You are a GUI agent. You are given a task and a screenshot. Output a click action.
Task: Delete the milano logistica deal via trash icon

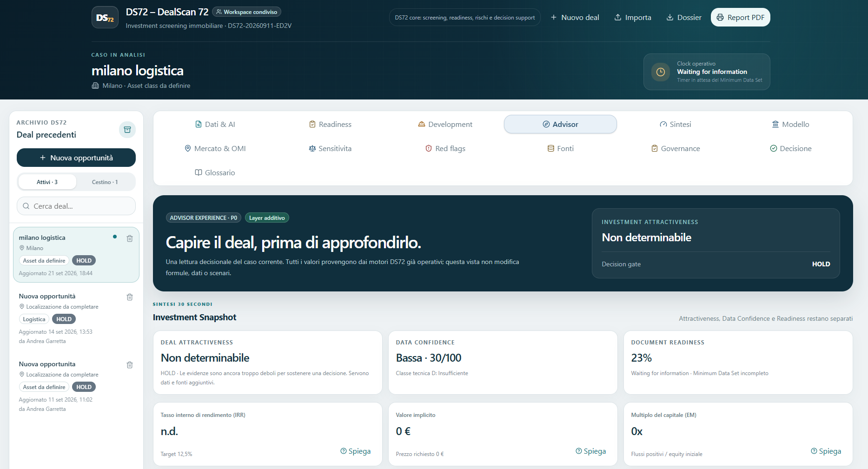(x=130, y=238)
